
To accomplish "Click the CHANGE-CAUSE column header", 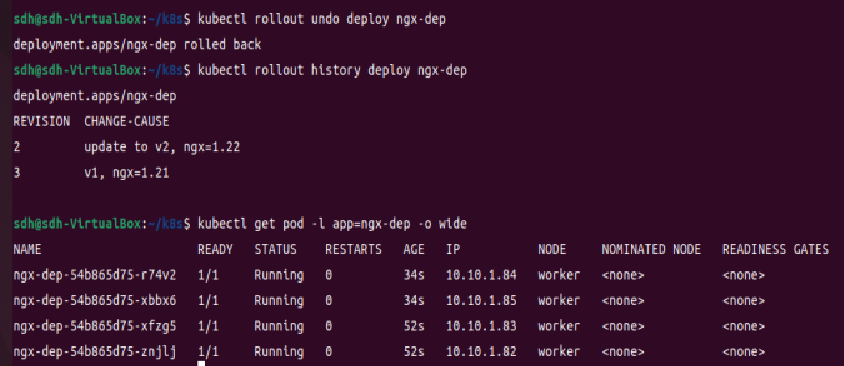I will click(126, 122).
